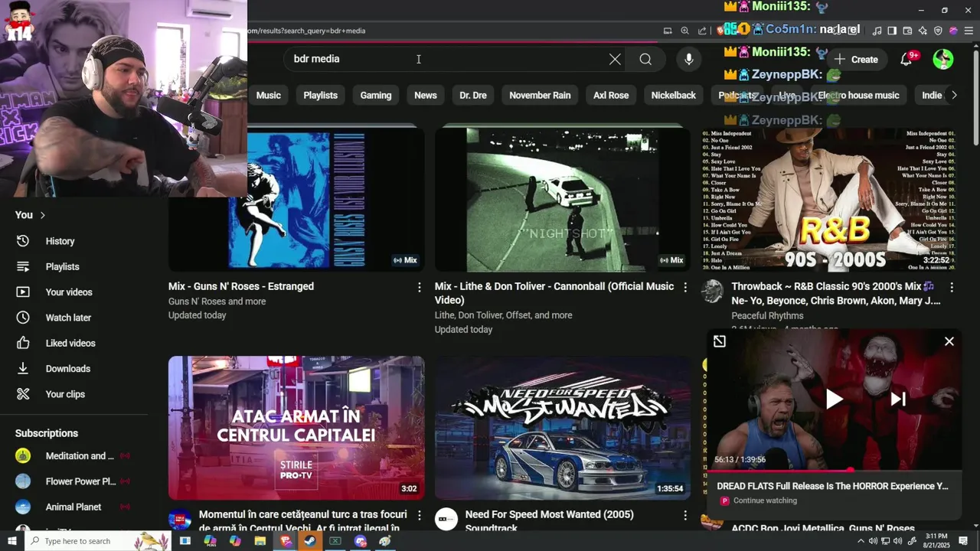Select the Dr. Dre filter chip
Image resolution: width=980 pixels, height=551 pixels.
coord(473,95)
